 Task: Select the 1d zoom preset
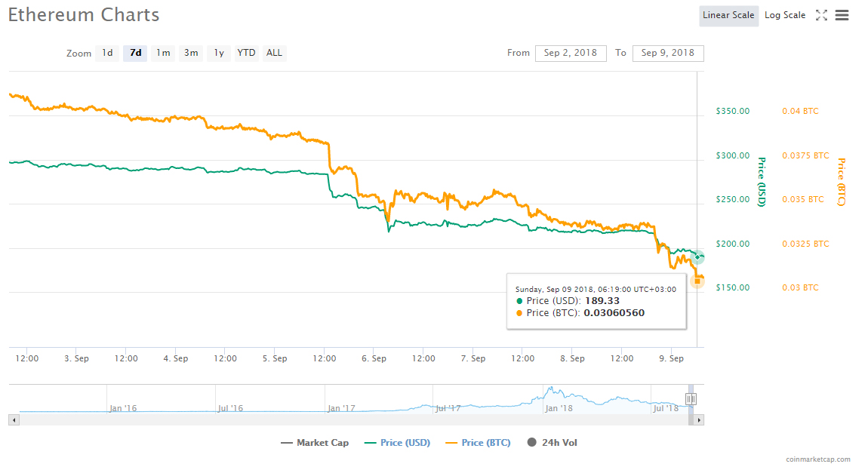(x=107, y=53)
